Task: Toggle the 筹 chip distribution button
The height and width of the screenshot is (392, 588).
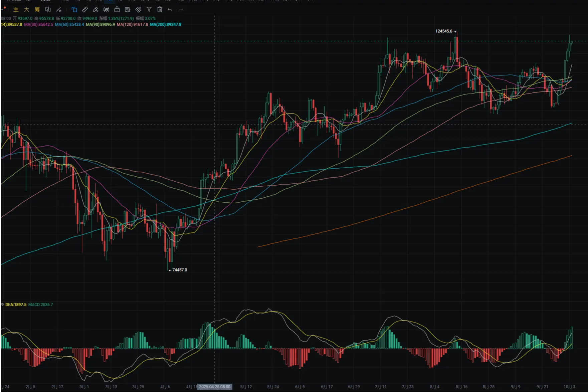Action: tap(37, 10)
